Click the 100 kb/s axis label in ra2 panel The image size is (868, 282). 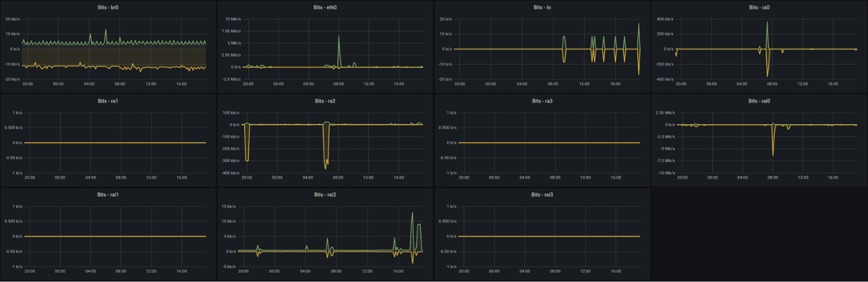(x=231, y=113)
